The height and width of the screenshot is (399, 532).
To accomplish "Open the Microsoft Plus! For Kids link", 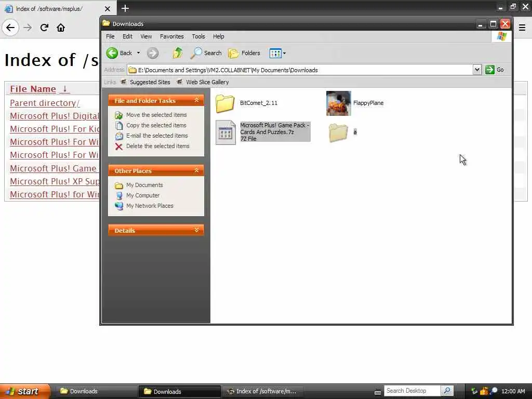I will [54, 129].
